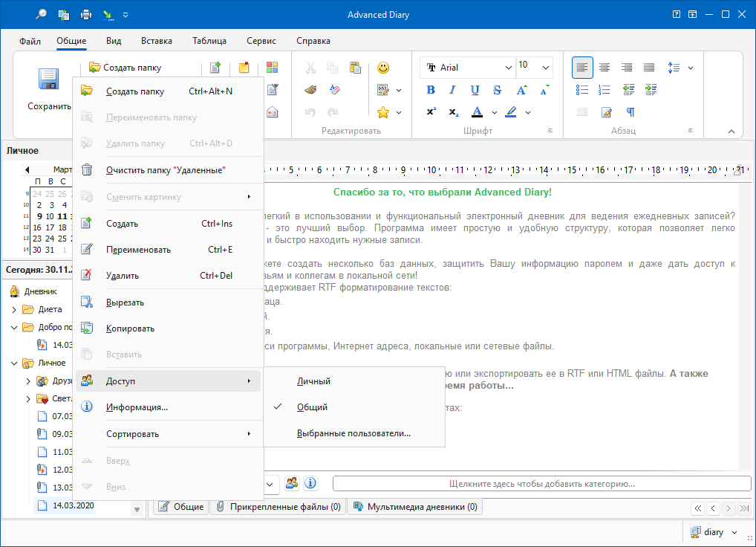The image size is (756, 547).
Task: Open the Таблица ribbon tab
Action: coord(209,41)
